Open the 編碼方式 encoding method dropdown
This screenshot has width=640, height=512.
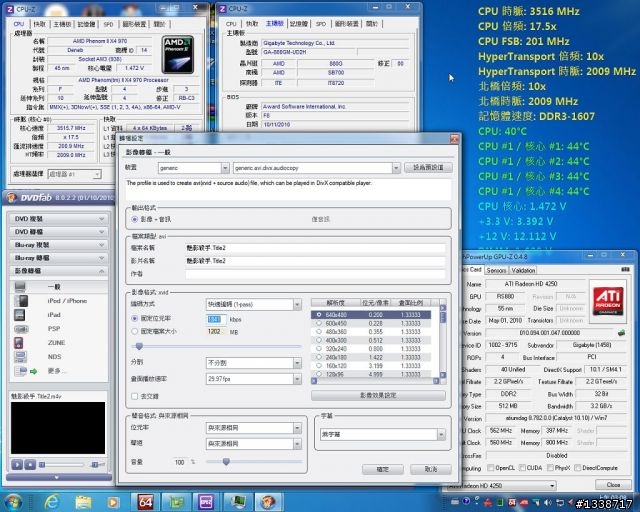pyautogui.click(x=253, y=304)
